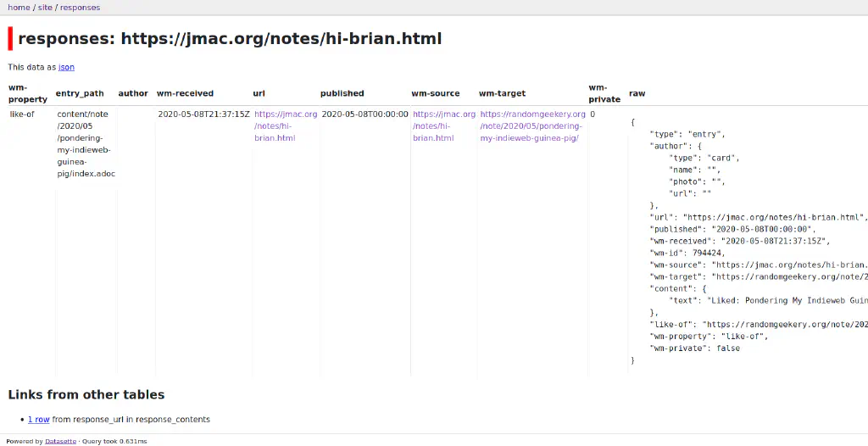
Task: Select the entry_path column header
Action: (x=80, y=93)
